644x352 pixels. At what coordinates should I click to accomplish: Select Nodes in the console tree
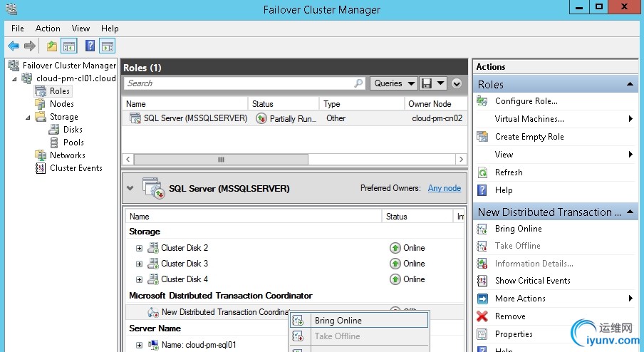point(61,104)
